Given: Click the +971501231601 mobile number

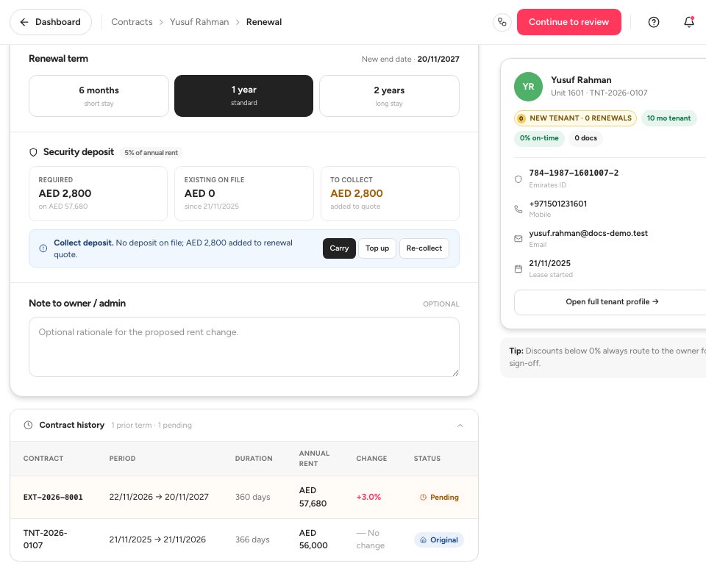Looking at the screenshot, I should (558, 204).
